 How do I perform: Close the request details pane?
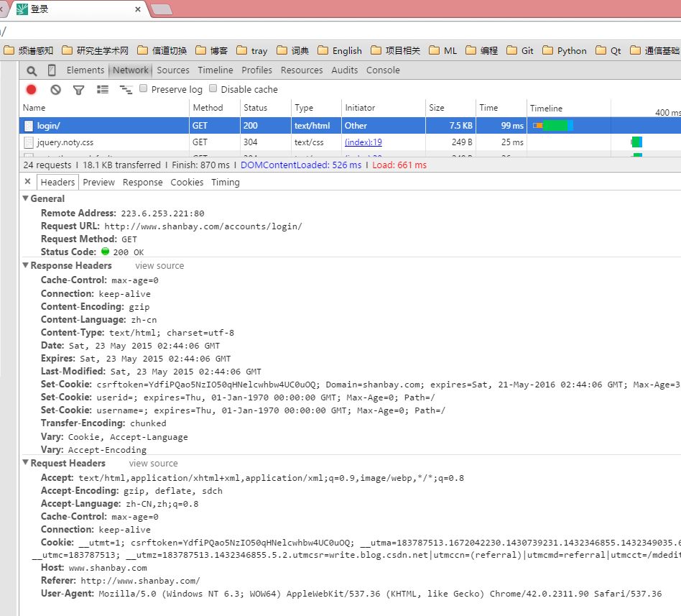coord(27,182)
